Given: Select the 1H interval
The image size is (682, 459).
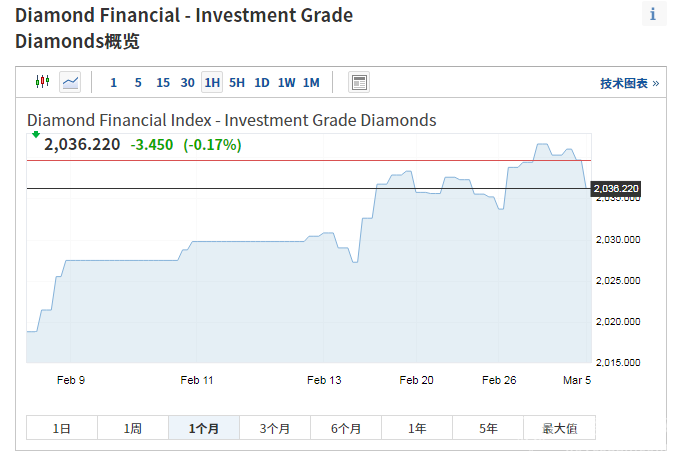Looking at the screenshot, I should [x=212, y=83].
